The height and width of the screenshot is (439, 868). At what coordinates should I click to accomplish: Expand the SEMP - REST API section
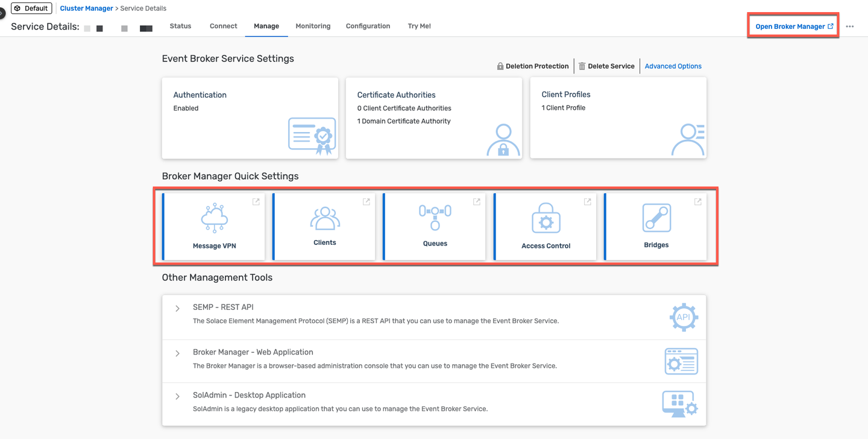[178, 309]
